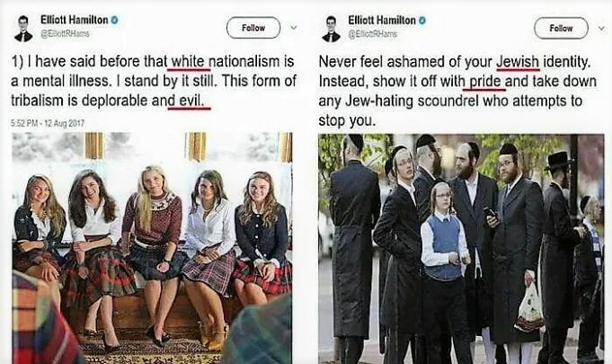
Task: Expand the chevron menu beside the right Follow button
Action: pyautogui.click(x=601, y=28)
